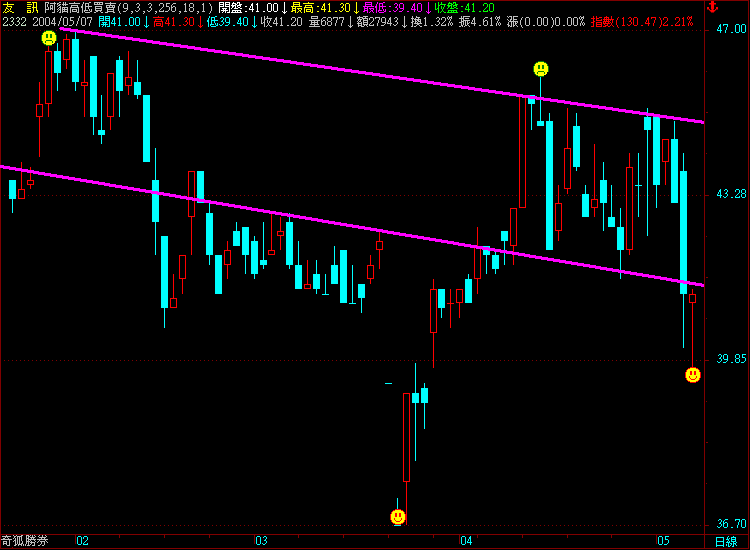Select the 日線 daily period label
The width and height of the screenshot is (750, 550).
pos(726,542)
